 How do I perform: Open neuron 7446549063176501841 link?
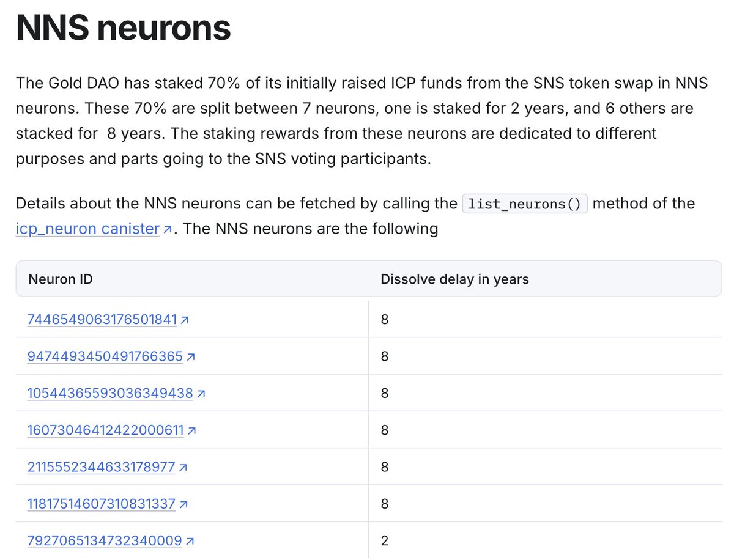[x=102, y=319]
